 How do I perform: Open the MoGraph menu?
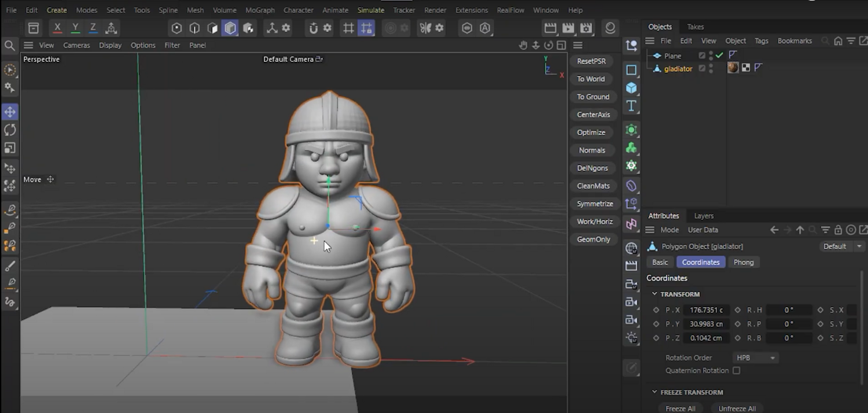point(260,10)
